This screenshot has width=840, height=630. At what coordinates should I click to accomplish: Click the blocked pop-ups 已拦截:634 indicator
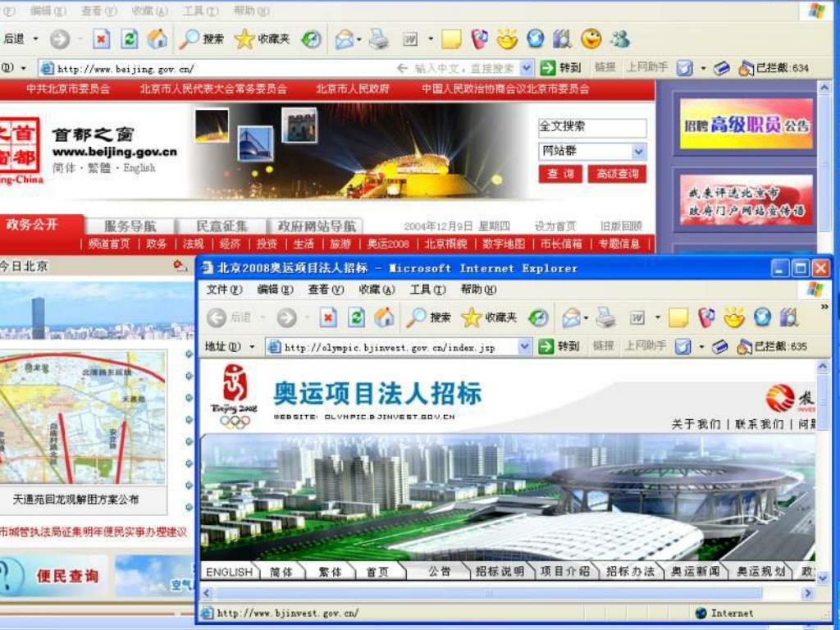[x=774, y=68]
